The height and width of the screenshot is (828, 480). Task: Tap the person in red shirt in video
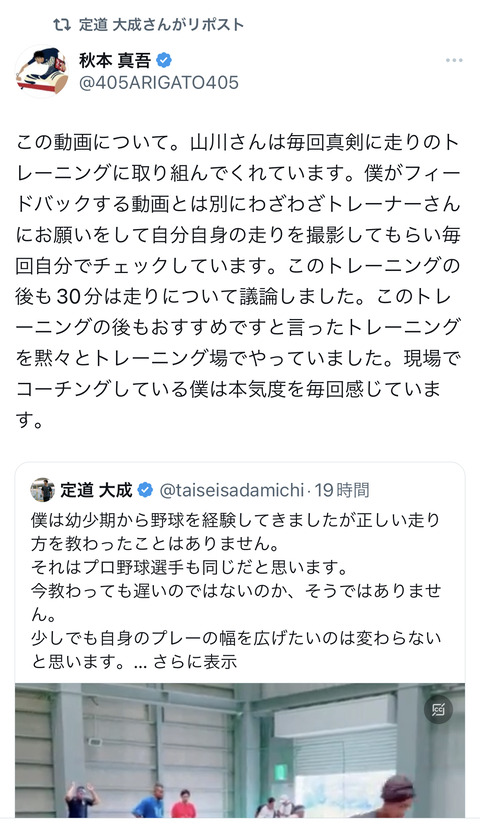(x=184, y=804)
